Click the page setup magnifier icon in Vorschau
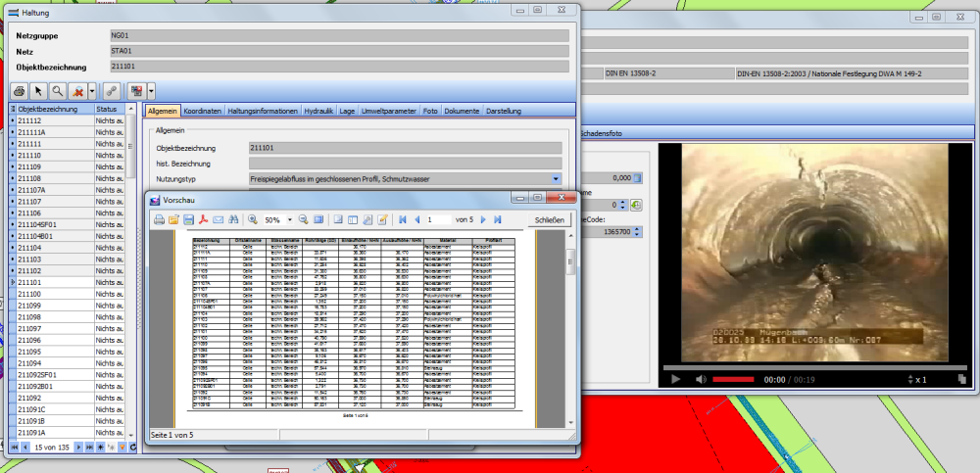 (x=367, y=220)
